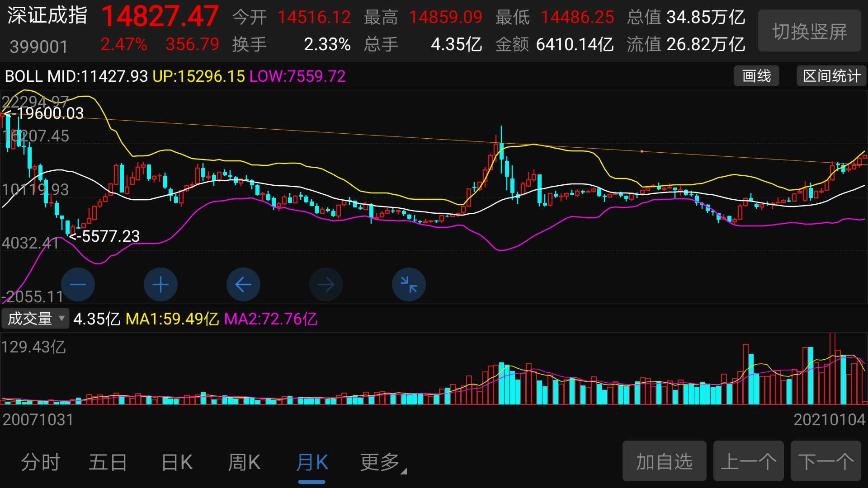Image resolution: width=868 pixels, height=488 pixels.
Task: Tap the MA2:72.76亿 volume label
Action: [270, 319]
